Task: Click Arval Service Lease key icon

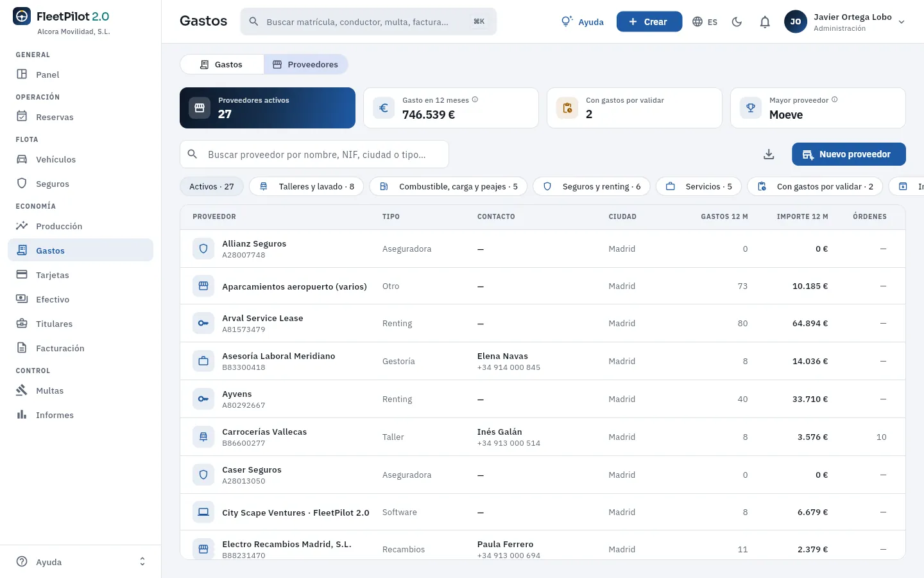Action: coord(203,323)
